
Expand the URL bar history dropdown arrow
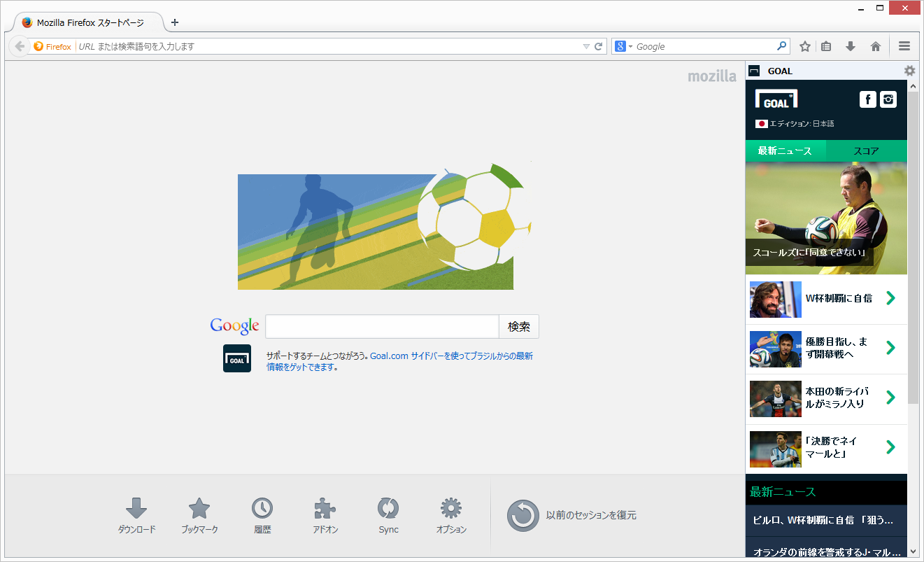(586, 45)
